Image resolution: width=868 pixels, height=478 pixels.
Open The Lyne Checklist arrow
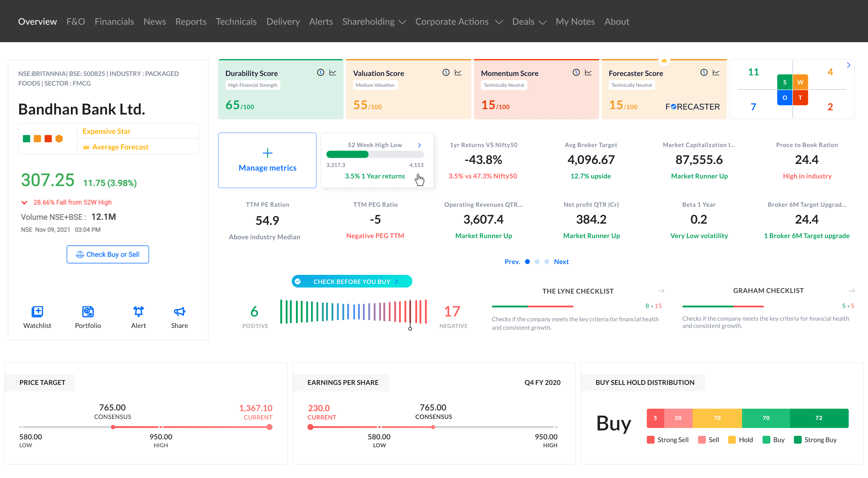[x=661, y=291]
